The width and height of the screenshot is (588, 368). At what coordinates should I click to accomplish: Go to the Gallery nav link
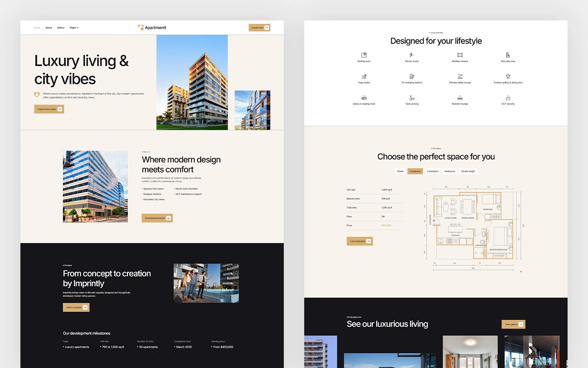pyautogui.click(x=60, y=28)
